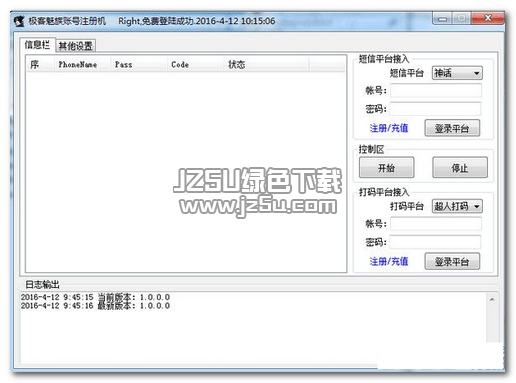The image size is (516, 383).
Task: Focus the 帐号 field under 短信平台接入
Action: [x=436, y=90]
